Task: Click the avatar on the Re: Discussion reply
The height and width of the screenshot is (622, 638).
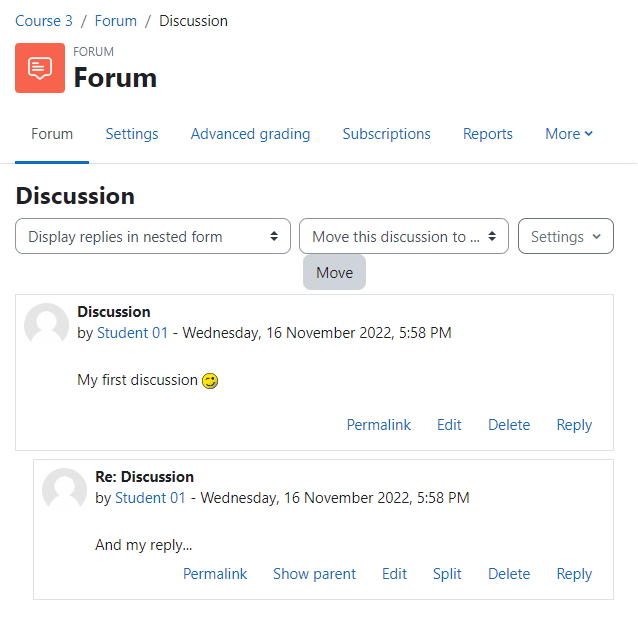Action: click(64, 490)
